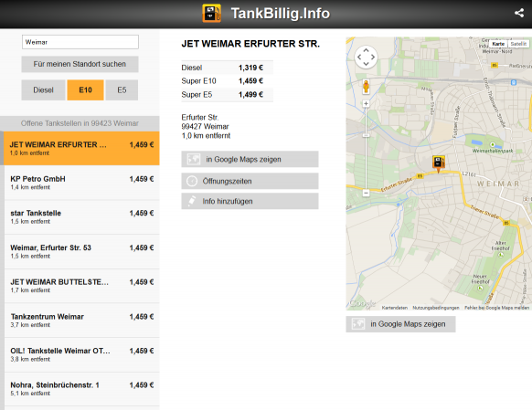This screenshot has height=410, width=532.
Task: Select E5 fuel type
Action: tap(122, 89)
